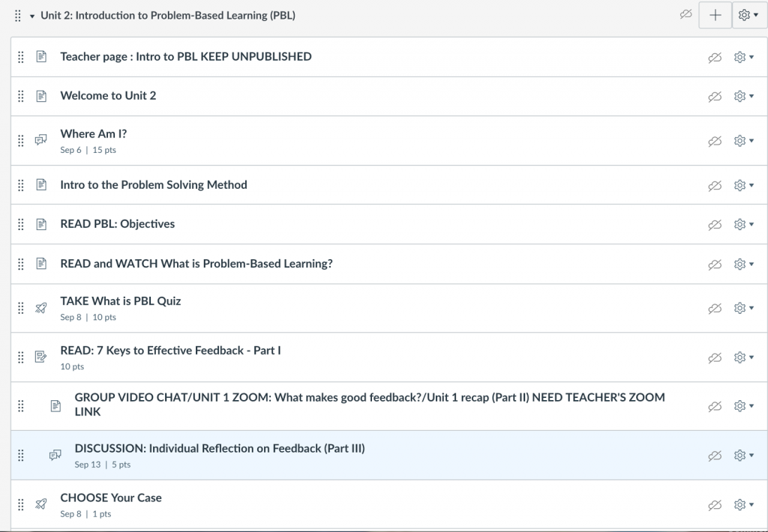Open the Unit 2 module gear settings menu
The width and height of the screenshot is (768, 532).
(x=748, y=15)
